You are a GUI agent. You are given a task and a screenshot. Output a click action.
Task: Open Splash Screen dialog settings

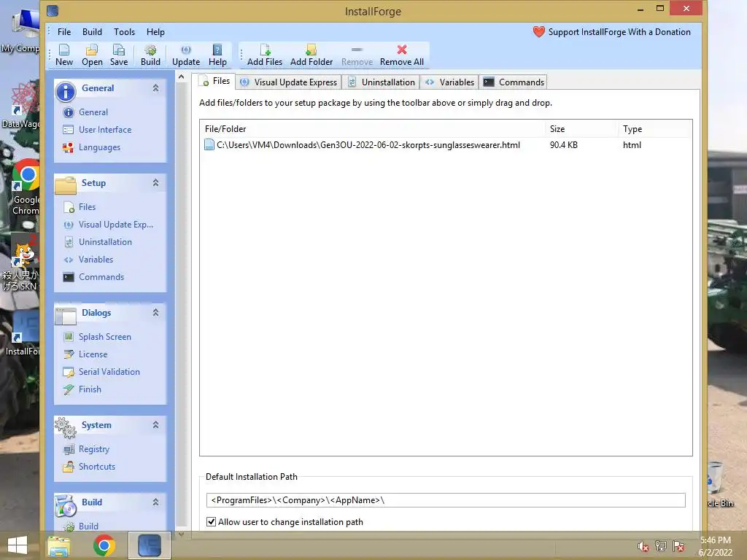coord(104,337)
